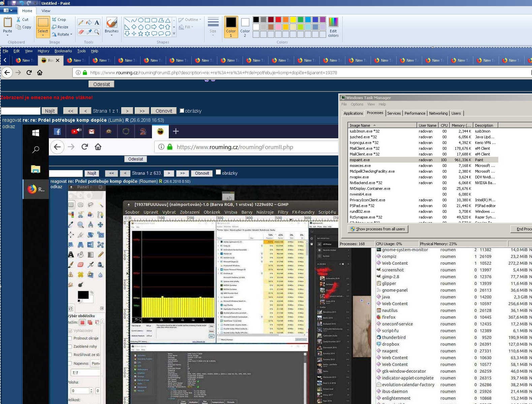Toggle the Zaoblené rohy checkbox in GIMP
This screenshot has height=404, width=532.
(70, 346)
